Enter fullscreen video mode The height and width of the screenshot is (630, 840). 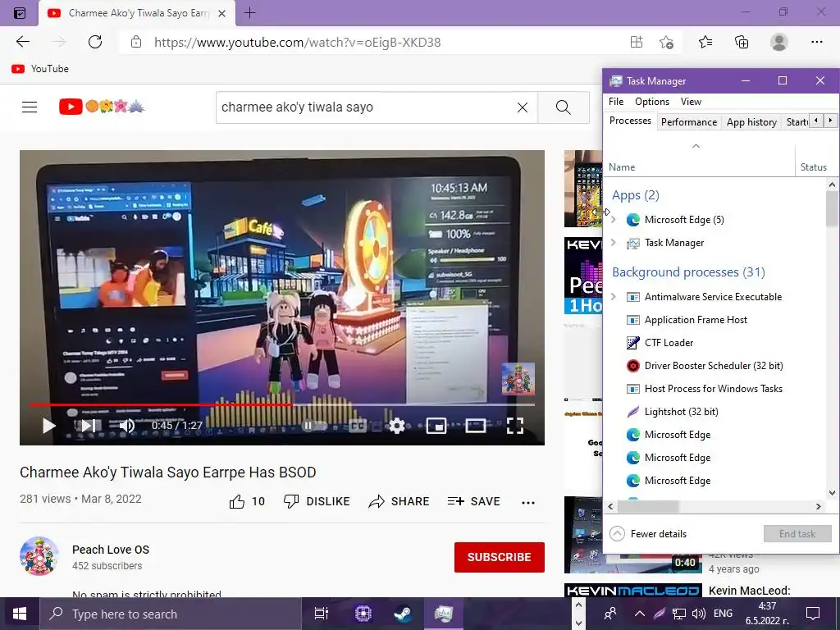pyautogui.click(x=515, y=426)
